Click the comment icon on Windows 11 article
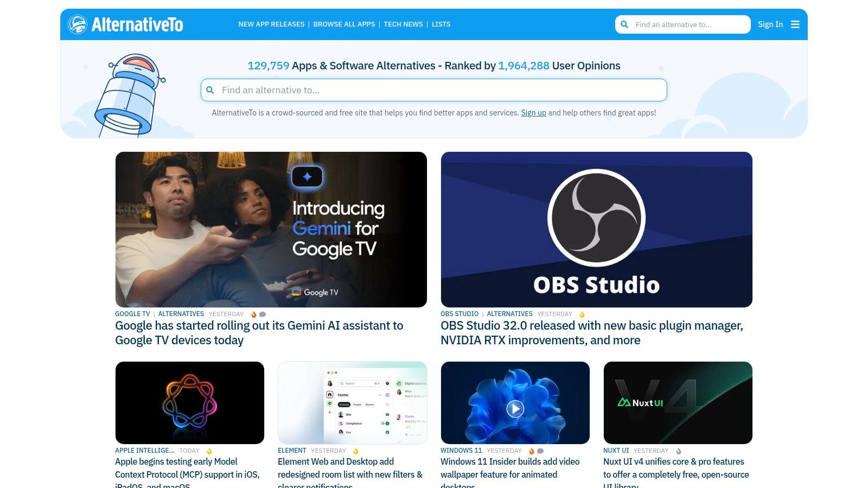Image resolution: width=868 pixels, height=488 pixels. (540, 451)
